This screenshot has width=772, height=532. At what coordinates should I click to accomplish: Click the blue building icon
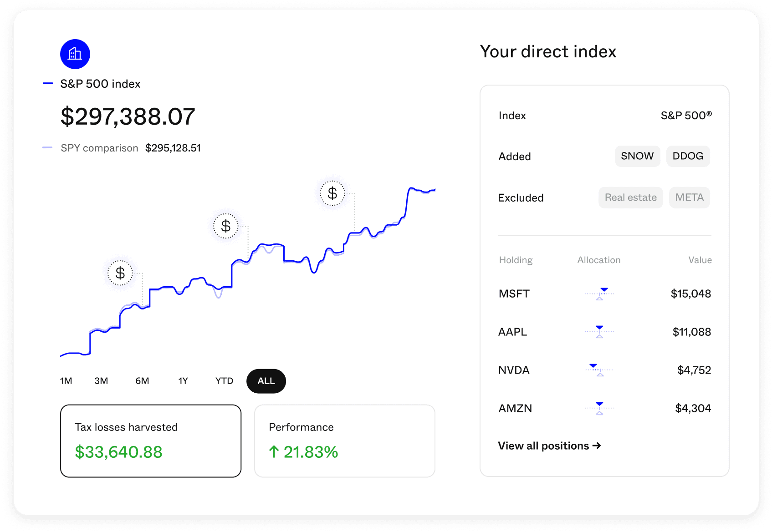[x=75, y=54]
